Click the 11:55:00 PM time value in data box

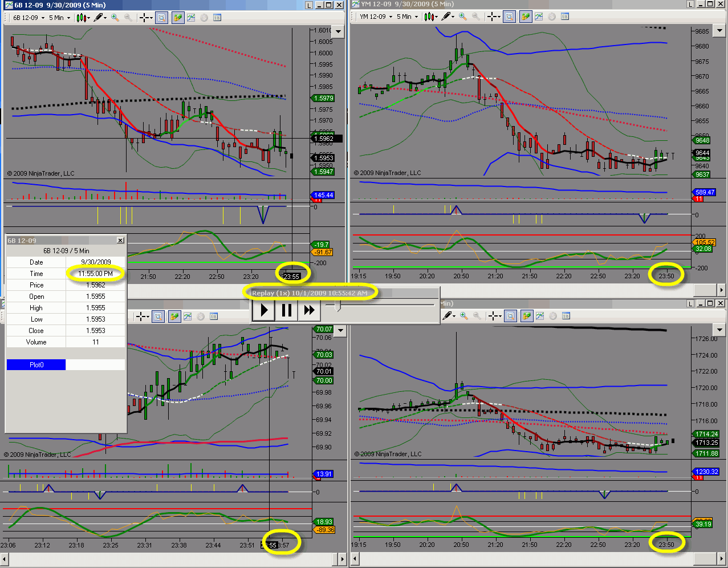[x=96, y=274]
